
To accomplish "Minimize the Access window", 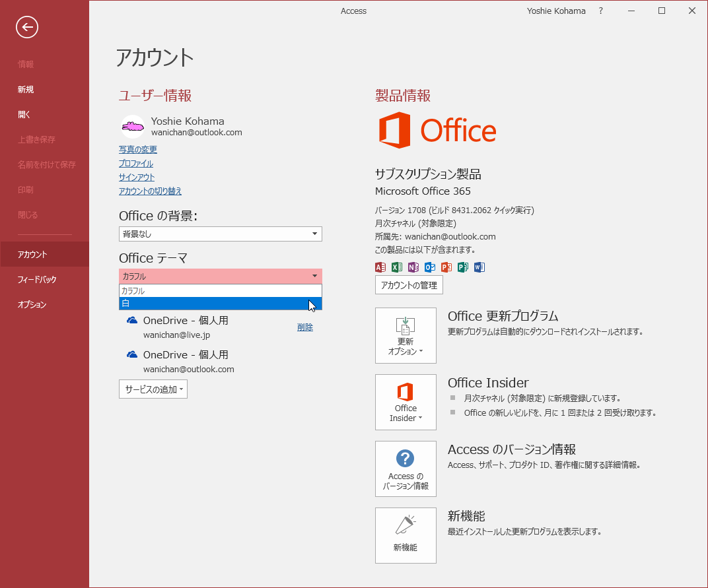I will [x=631, y=11].
